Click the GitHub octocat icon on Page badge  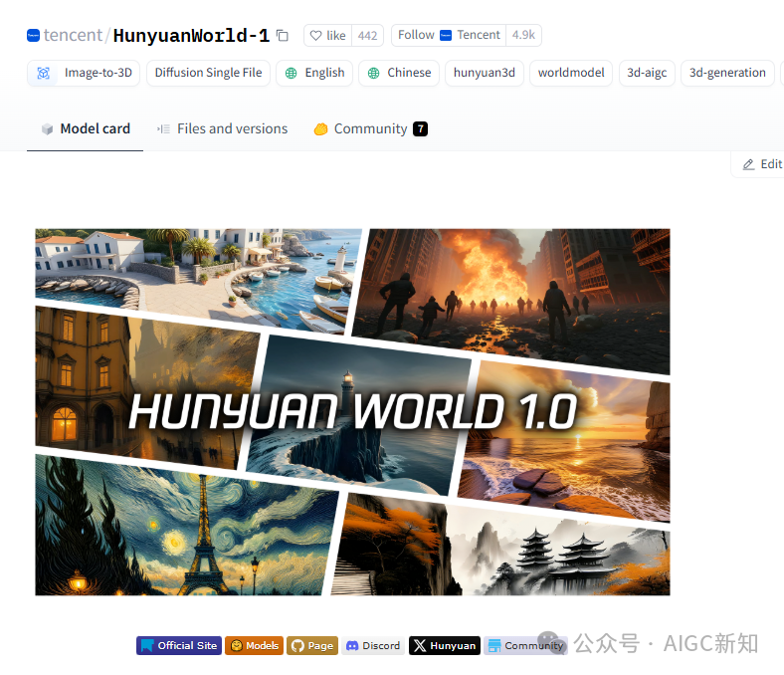coord(297,646)
